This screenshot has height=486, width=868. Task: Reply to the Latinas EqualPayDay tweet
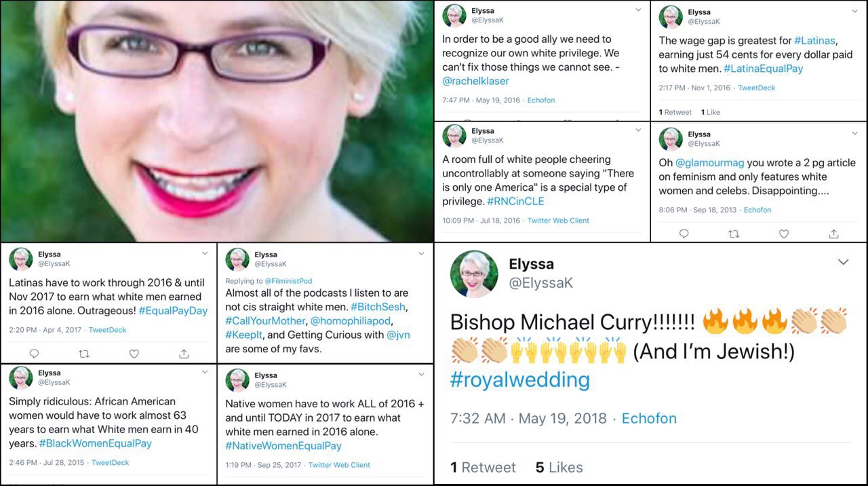[x=34, y=354]
